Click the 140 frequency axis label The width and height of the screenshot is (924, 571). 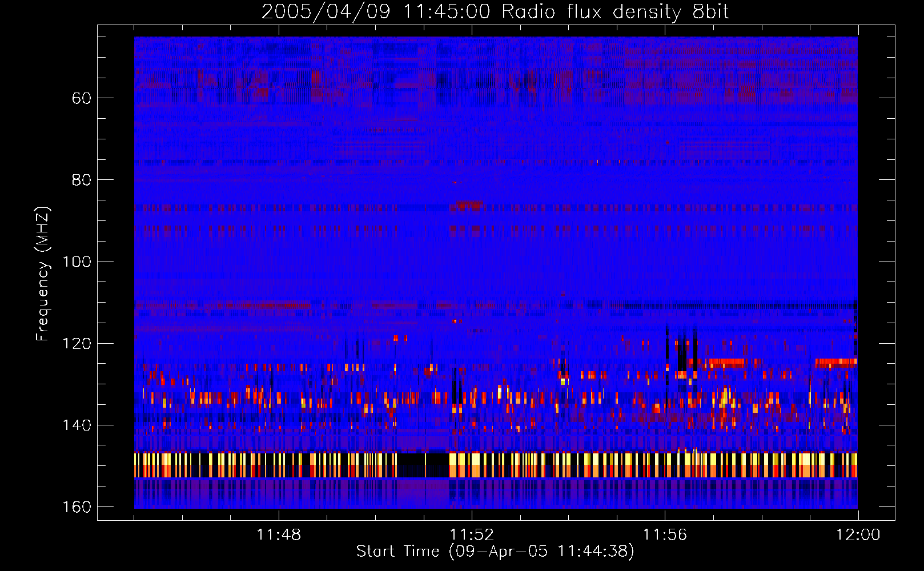click(77, 425)
